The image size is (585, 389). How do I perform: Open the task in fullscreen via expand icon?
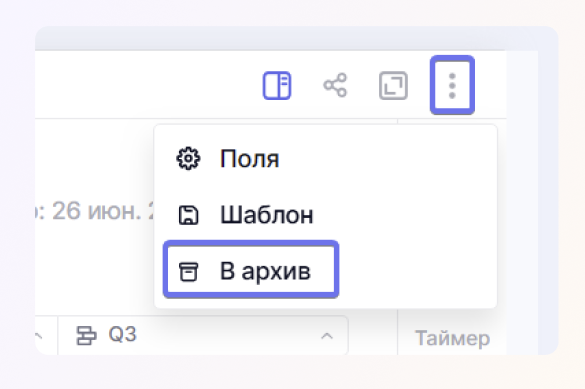tap(393, 85)
